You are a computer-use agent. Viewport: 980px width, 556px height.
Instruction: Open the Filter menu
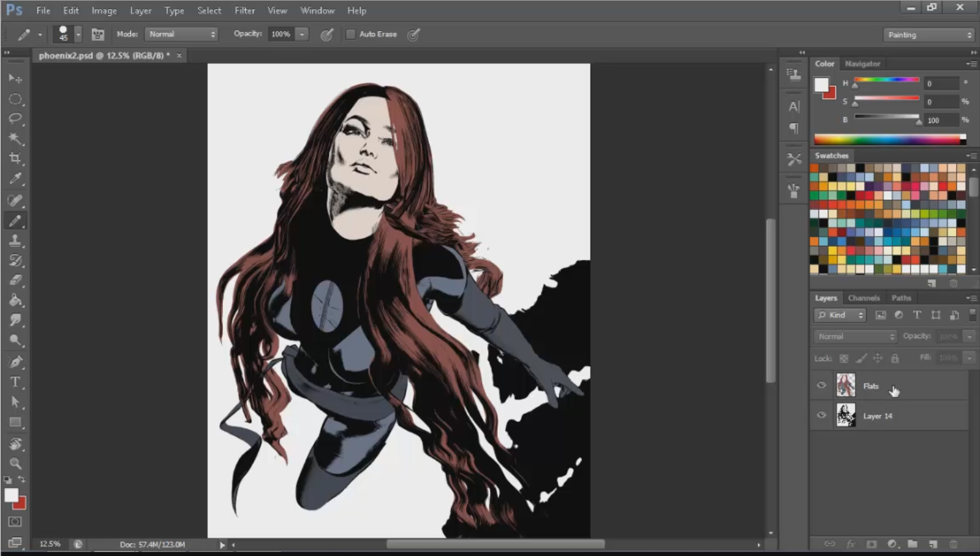(x=244, y=10)
